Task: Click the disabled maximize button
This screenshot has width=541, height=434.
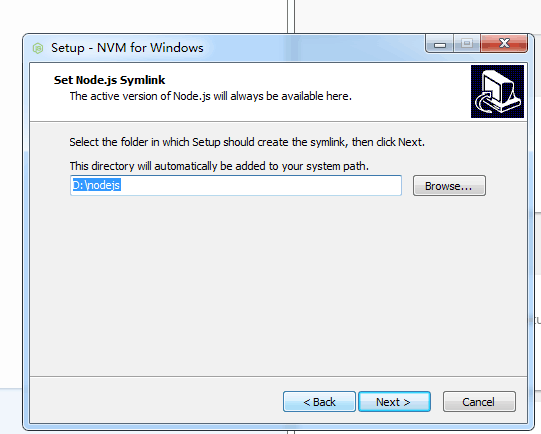Action: (x=467, y=44)
